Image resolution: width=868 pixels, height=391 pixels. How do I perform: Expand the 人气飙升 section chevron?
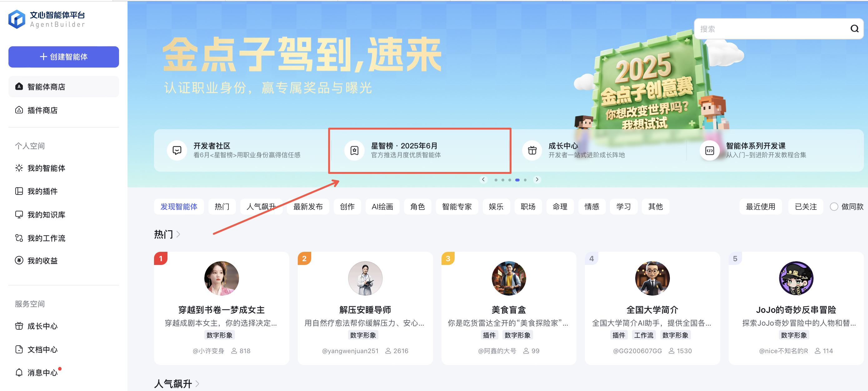197,383
